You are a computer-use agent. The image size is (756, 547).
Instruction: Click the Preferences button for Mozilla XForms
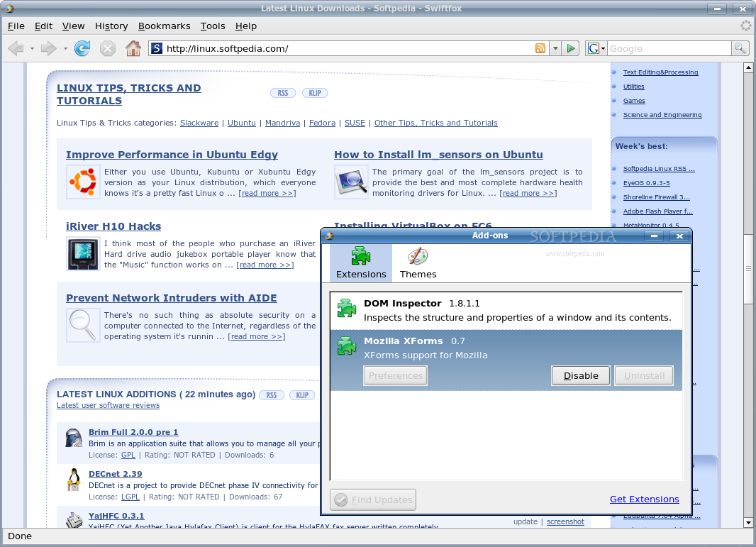click(x=395, y=376)
